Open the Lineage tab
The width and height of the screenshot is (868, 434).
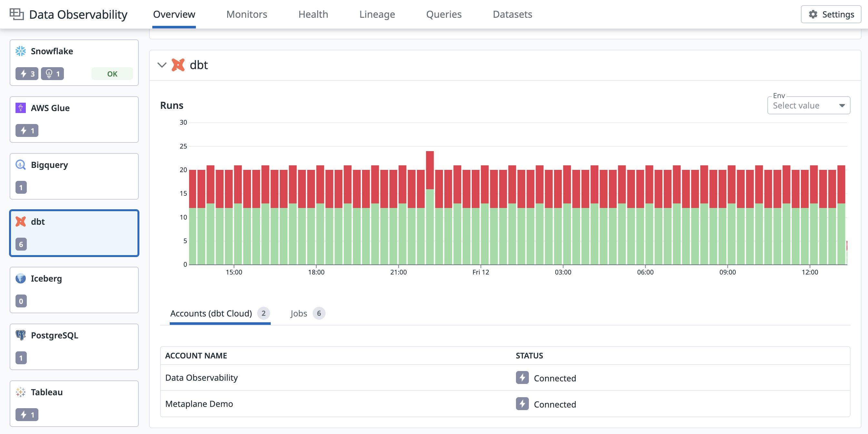377,14
